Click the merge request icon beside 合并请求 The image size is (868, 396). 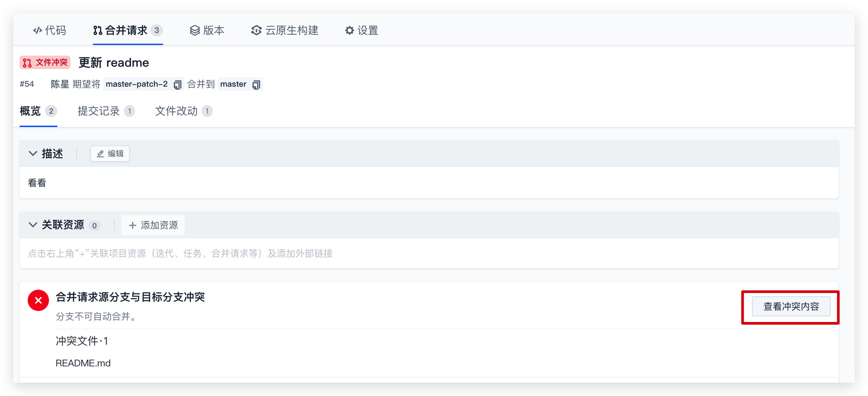[x=98, y=30]
